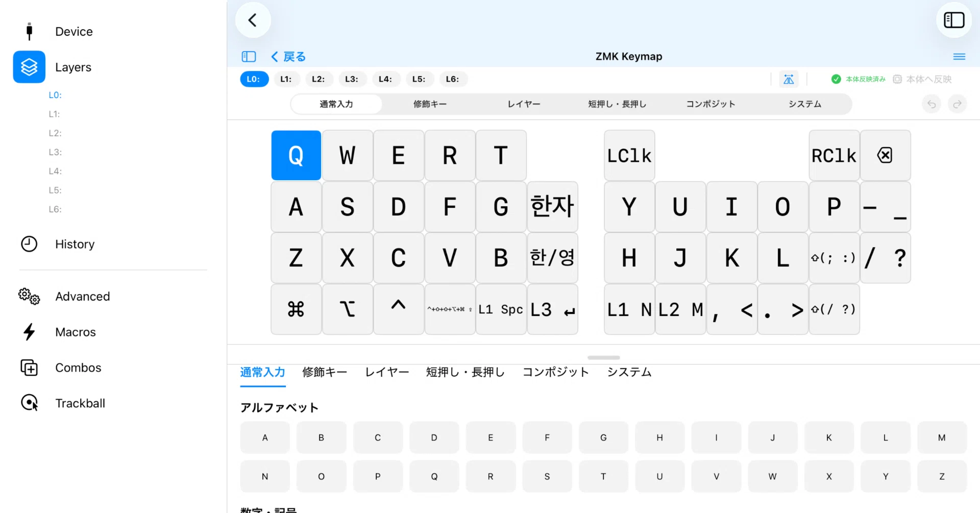Image resolution: width=980 pixels, height=513 pixels.
Task: Select the 한자 key
Action: coord(552,206)
